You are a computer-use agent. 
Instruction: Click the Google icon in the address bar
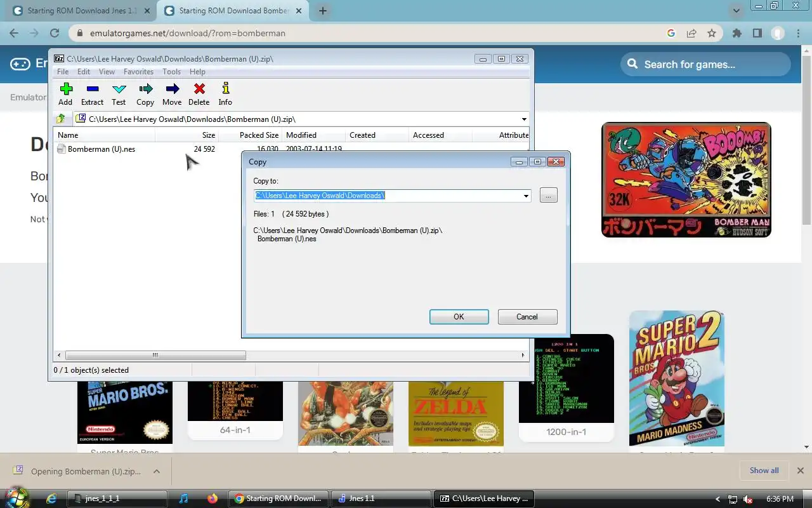pyautogui.click(x=671, y=33)
